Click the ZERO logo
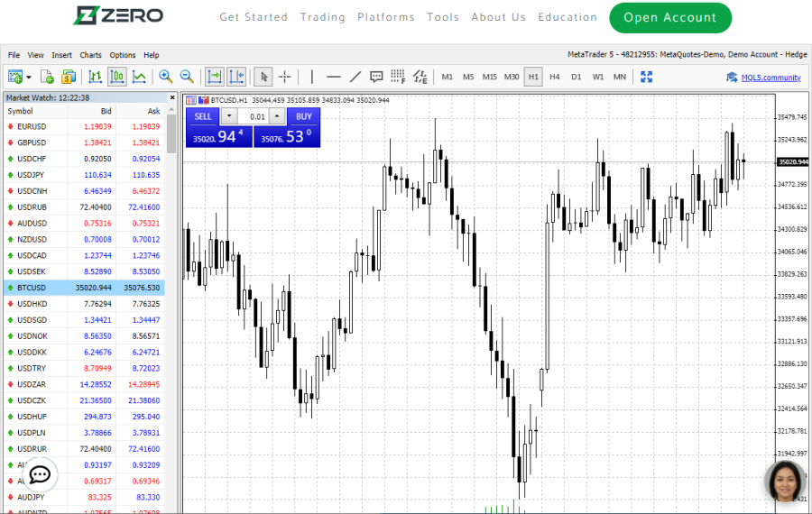Viewport: 812px width, 514px height. 118,15
